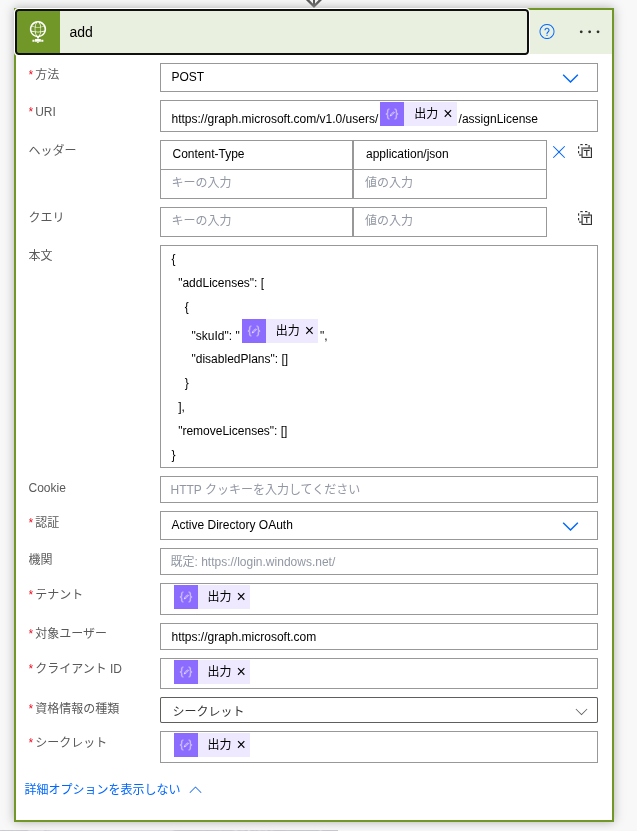The image size is (637, 831).
Task: Open help for the add action
Action: pos(547,32)
